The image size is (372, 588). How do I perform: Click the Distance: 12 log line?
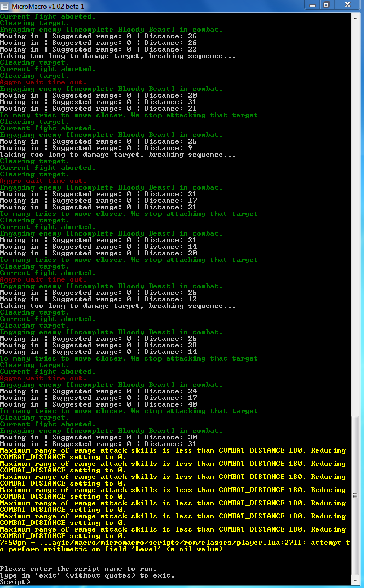coord(98,299)
